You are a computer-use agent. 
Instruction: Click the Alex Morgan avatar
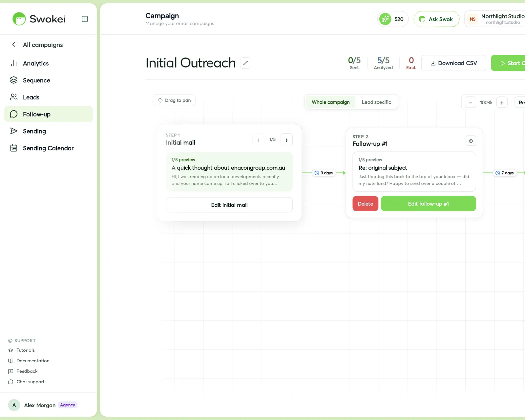tap(14, 405)
